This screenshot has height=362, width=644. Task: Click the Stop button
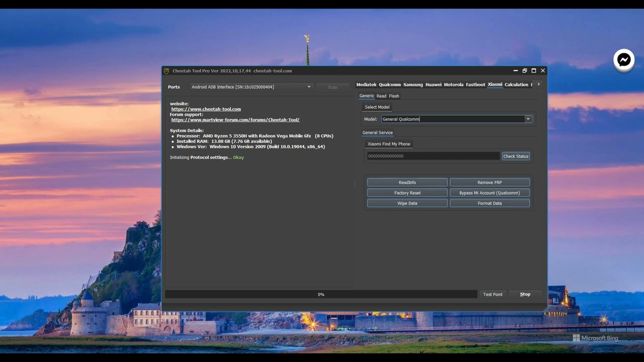coord(525,295)
